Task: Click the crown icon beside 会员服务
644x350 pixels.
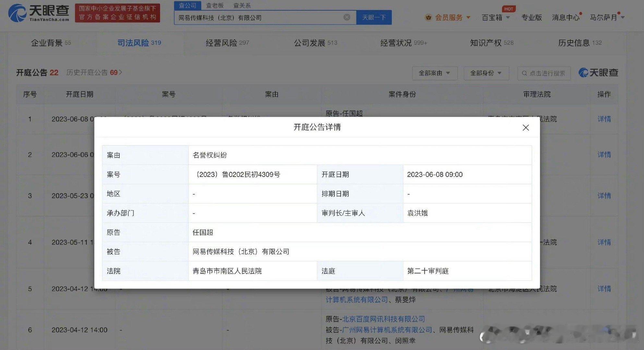Action: 428,17
